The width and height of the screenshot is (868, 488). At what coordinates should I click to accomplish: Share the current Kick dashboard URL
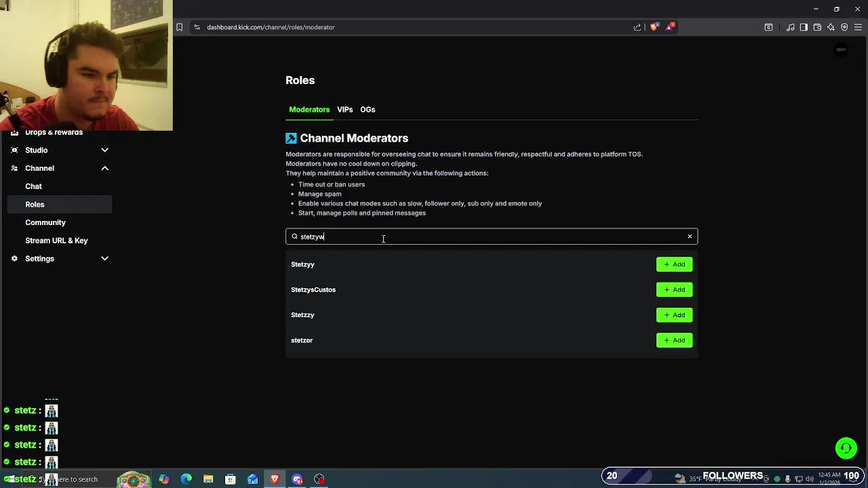point(637,27)
